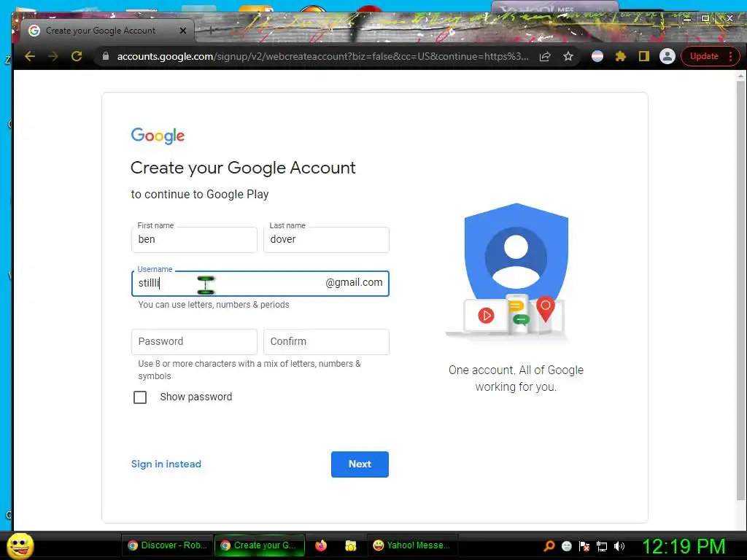Switch to Discover - Rob... taskbar window

(167, 545)
